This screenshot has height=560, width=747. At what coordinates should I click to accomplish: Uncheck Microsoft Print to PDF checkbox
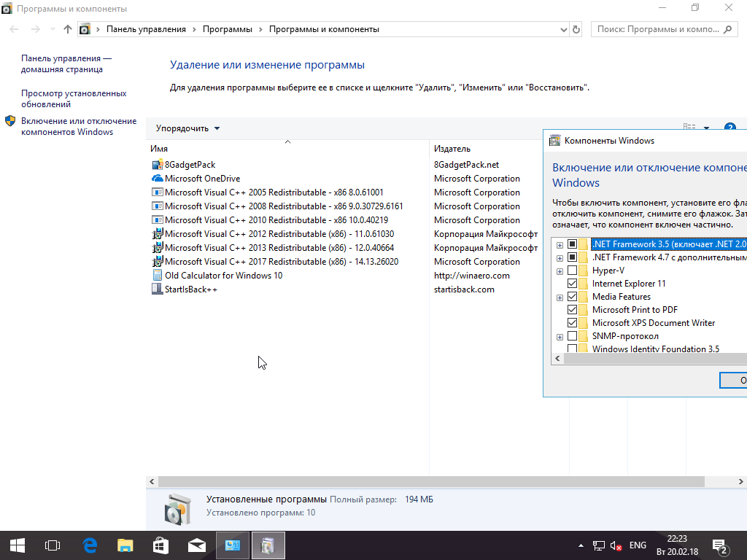572,310
